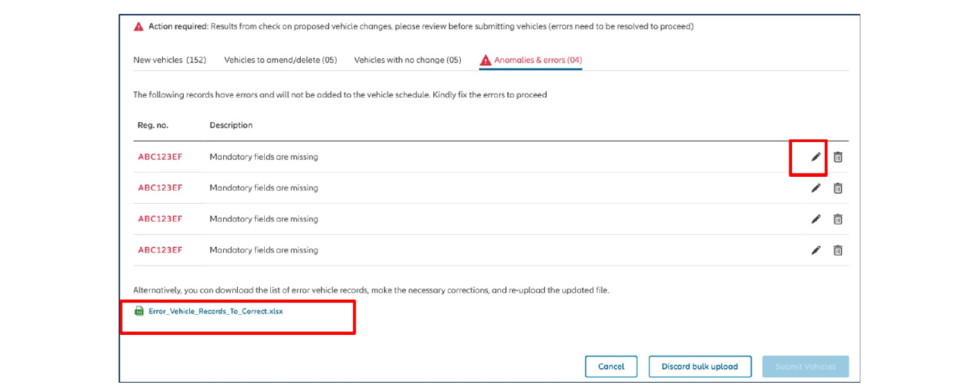Edit the first ABC123EF error record
Image resolution: width=980 pixels, height=389 pixels.
(x=816, y=157)
